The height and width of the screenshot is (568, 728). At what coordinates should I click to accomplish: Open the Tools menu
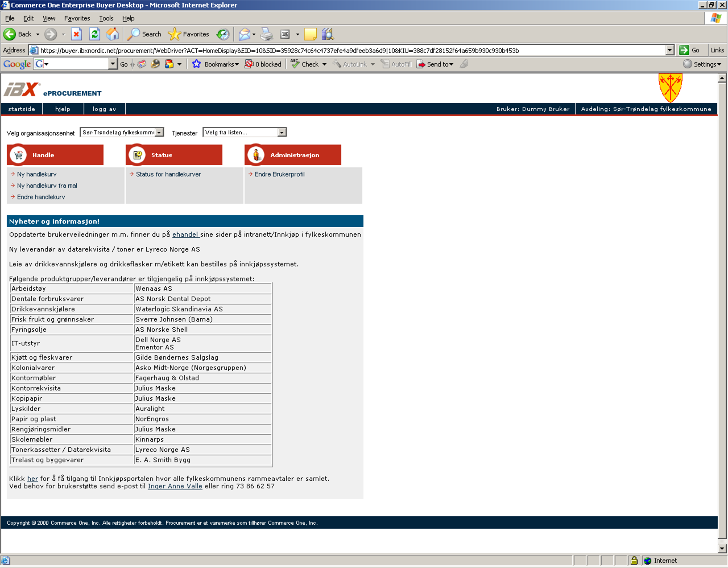[106, 18]
